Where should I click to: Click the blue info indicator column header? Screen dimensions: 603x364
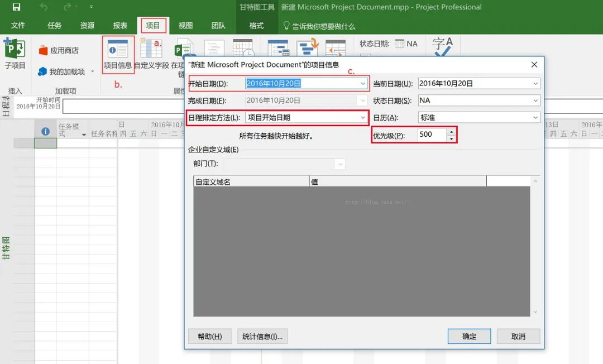45,131
